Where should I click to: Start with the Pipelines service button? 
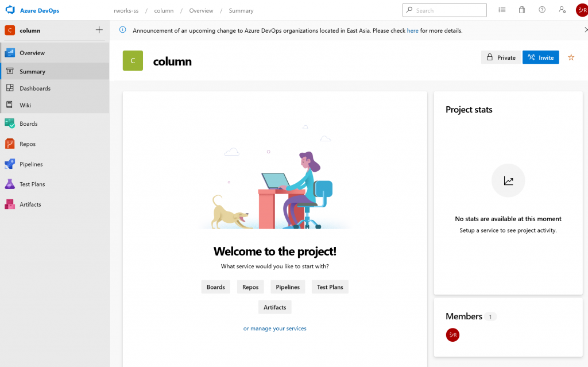coord(288,287)
